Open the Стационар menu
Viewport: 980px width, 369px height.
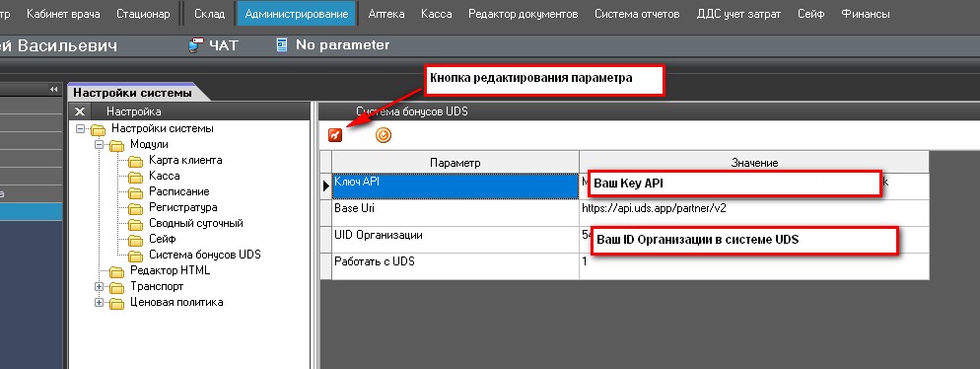143,13
